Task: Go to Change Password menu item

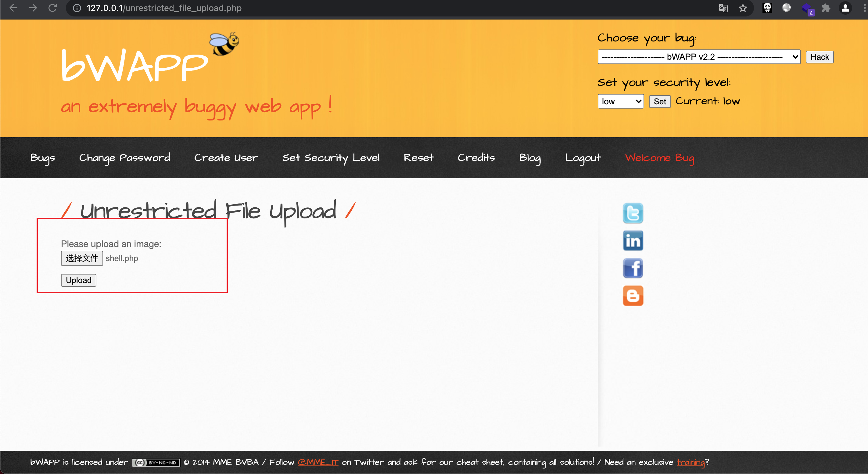Action: pyautogui.click(x=124, y=158)
